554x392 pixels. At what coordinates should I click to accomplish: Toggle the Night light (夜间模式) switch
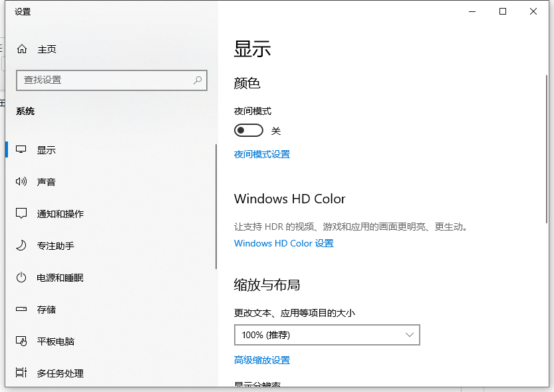click(x=249, y=131)
